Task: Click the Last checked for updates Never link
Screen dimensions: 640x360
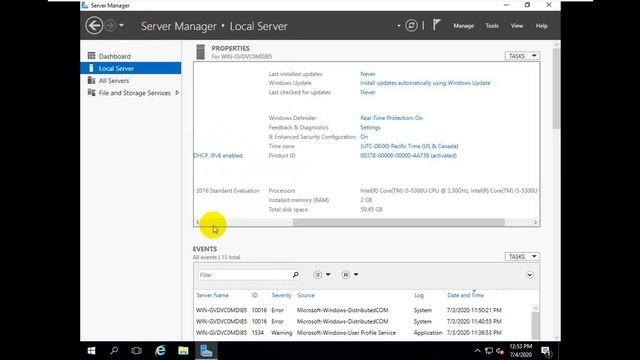Action: coord(368,92)
